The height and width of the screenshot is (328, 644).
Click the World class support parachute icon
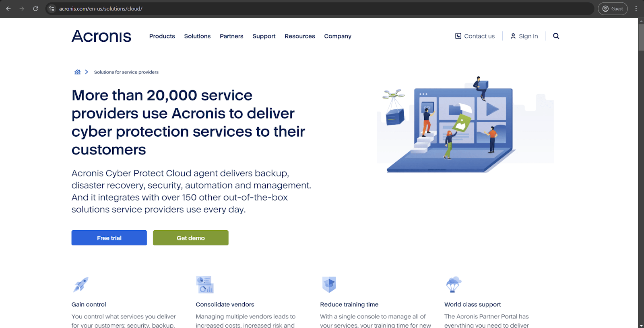pyautogui.click(x=453, y=285)
